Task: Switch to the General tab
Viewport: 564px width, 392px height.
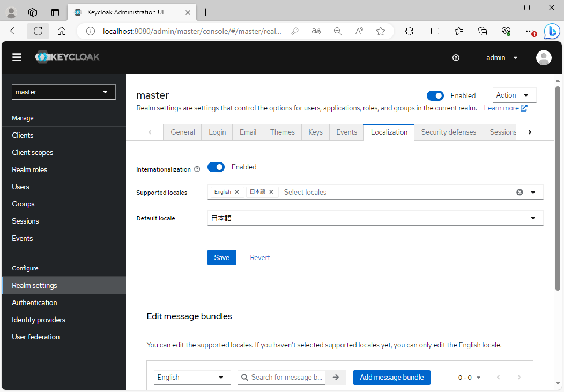Action: click(x=182, y=132)
